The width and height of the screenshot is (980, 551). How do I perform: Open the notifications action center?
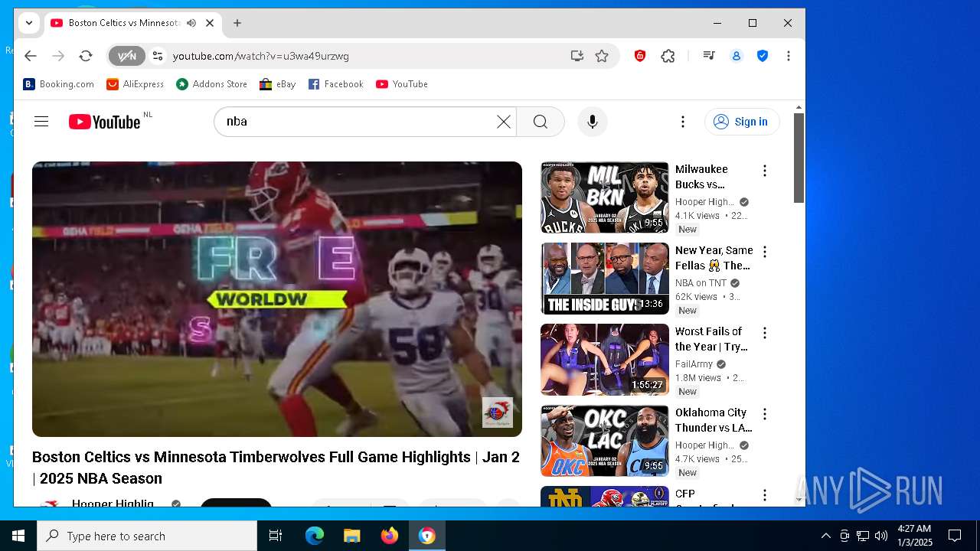[x=955, y=536]
